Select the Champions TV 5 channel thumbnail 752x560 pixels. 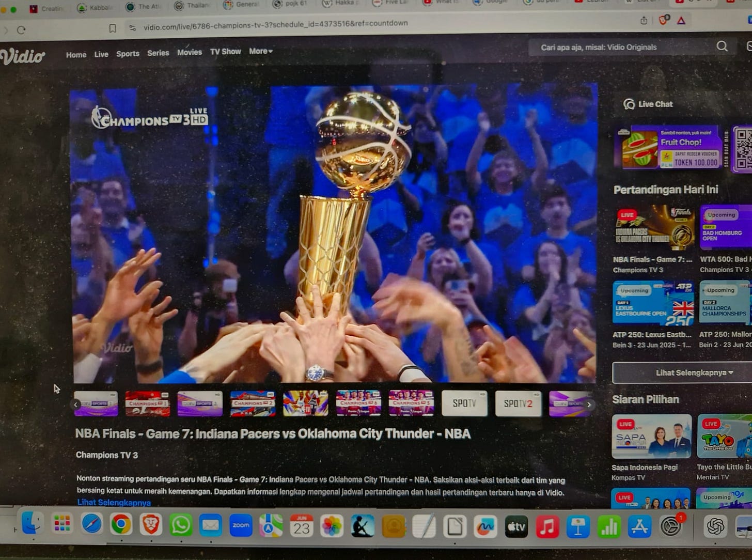[x=411, y=403]
